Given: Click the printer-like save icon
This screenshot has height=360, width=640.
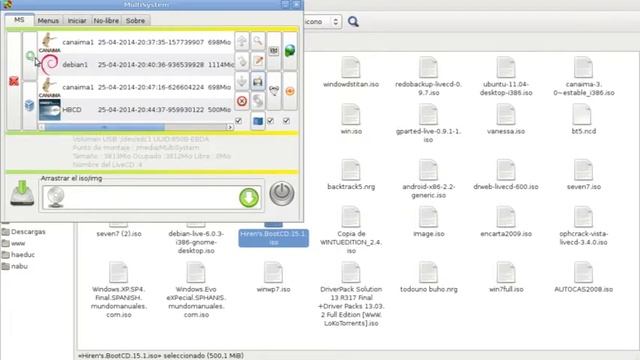Looking at the screenshot, I should [x=258, y=81].
